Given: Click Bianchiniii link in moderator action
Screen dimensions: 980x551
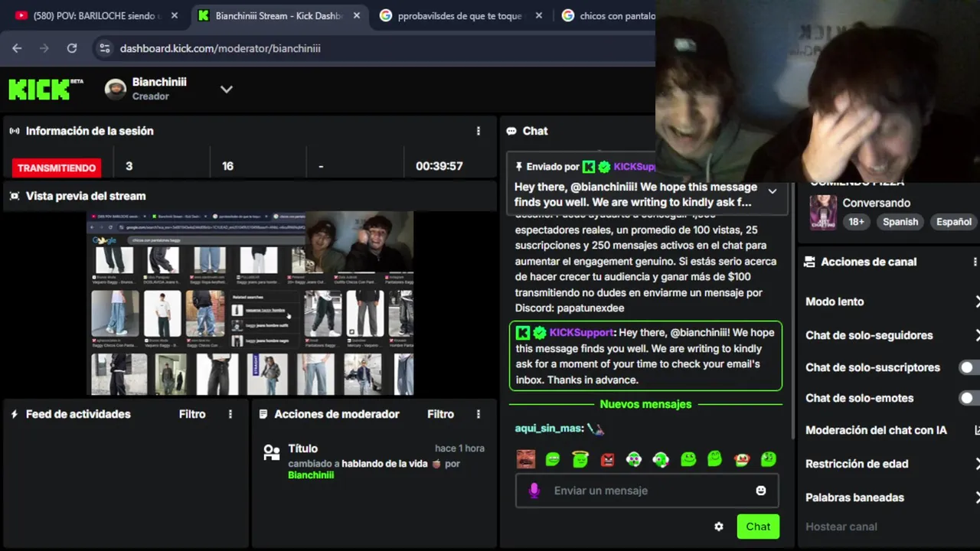Looking at the screenshot, I should pos(311,475).
